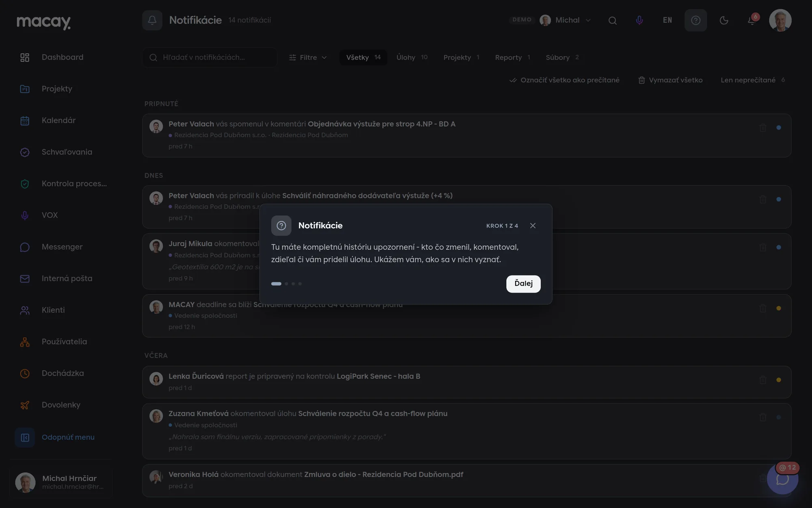Open Používatelia section
812x508 pixels.
coord(61,342)
